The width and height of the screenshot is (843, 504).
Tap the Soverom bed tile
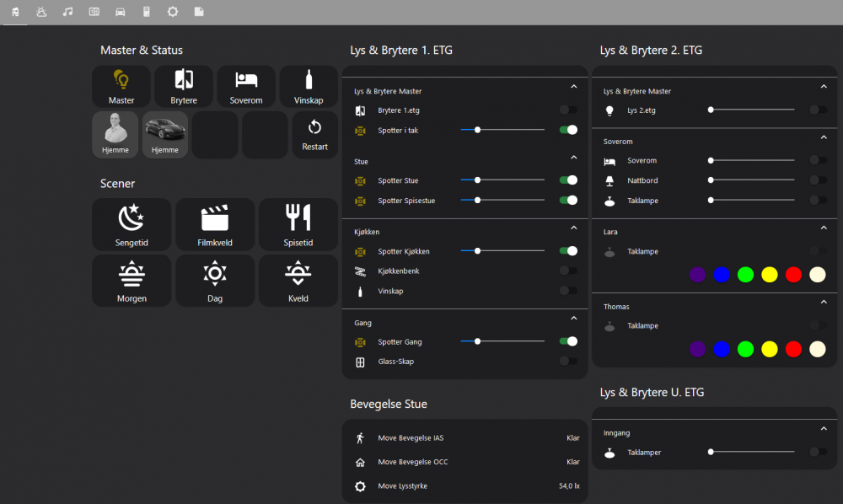tap(246, 87)
